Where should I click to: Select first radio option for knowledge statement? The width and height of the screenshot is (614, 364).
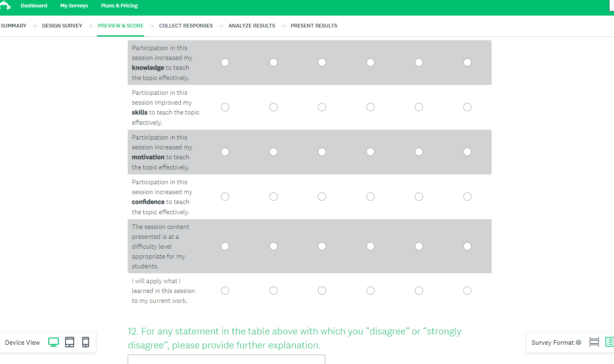[x=225, y=62]
